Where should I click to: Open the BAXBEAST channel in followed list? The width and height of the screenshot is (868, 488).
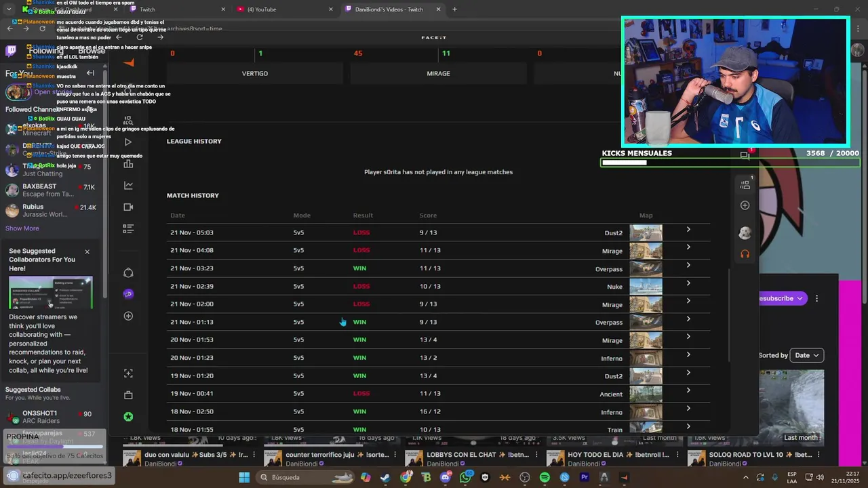tap(51, 190)
